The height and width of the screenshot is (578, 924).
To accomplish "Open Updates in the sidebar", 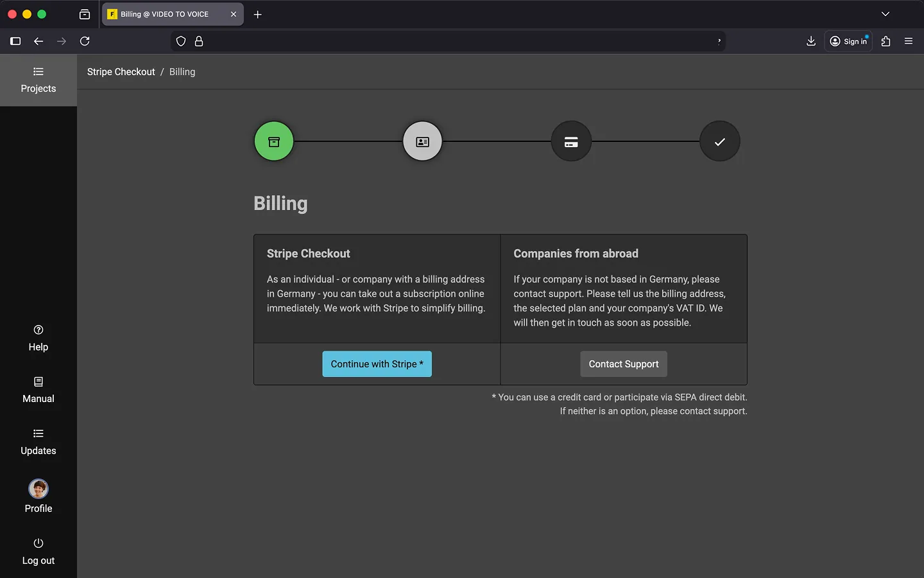I will (38, 442).
